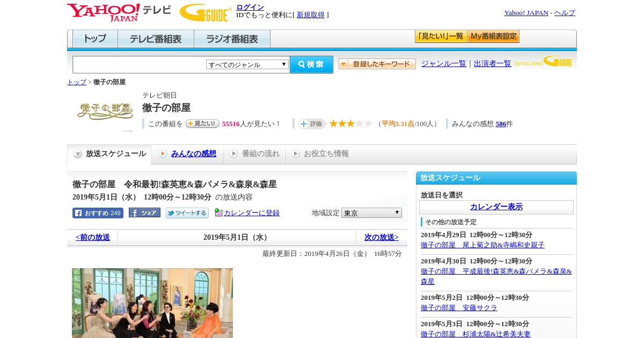Viewport: 644px width, 338px height.
Task: Click the Yahoo! JAPAN テレビ logo
Action: point(119,12)
